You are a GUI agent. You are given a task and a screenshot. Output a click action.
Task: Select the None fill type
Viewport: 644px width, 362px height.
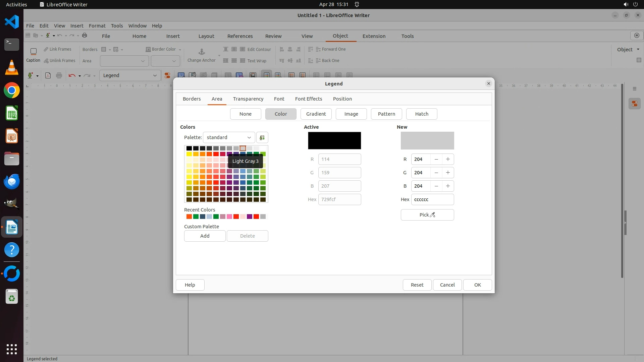pyautogui.click(x=245, y=114)
